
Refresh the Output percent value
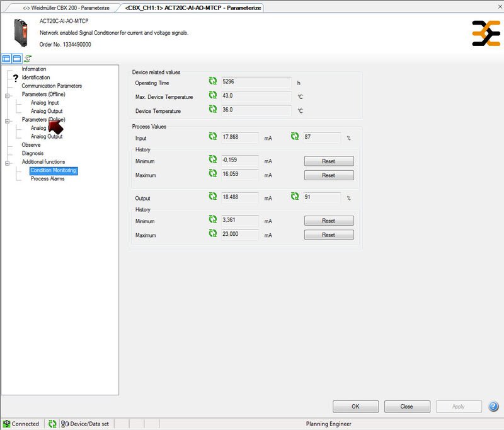coord(295,196)
